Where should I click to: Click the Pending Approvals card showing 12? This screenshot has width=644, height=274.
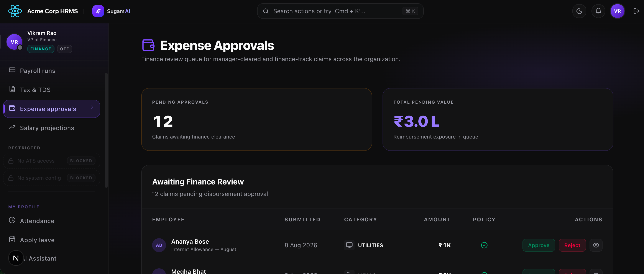(x=256, y=119)
